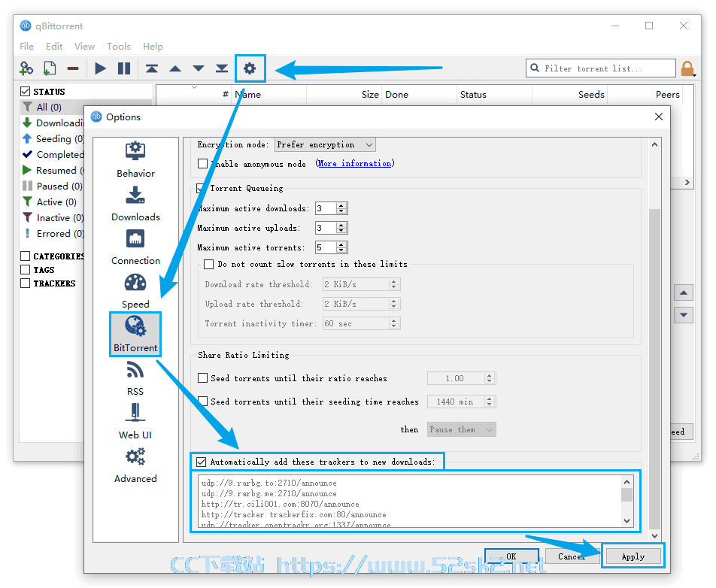Select the Paused status filter
The height and width of the screenshot is (588, 716).
click(53, 186)
